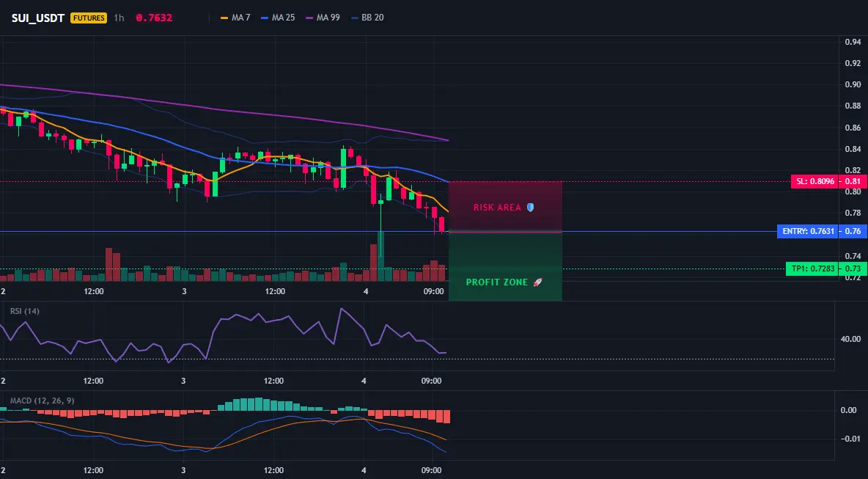Click the 0.90 price axis label

[853, 85]
